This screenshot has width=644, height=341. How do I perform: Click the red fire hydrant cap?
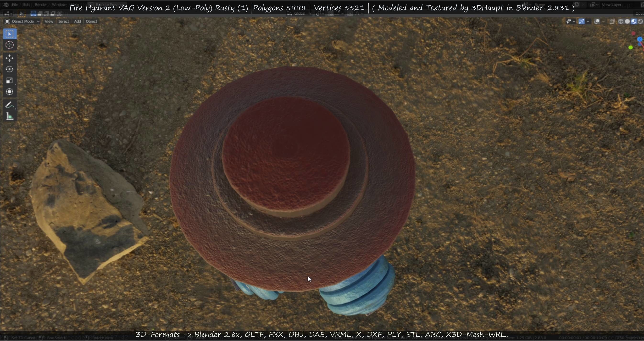tap(293, 179)
